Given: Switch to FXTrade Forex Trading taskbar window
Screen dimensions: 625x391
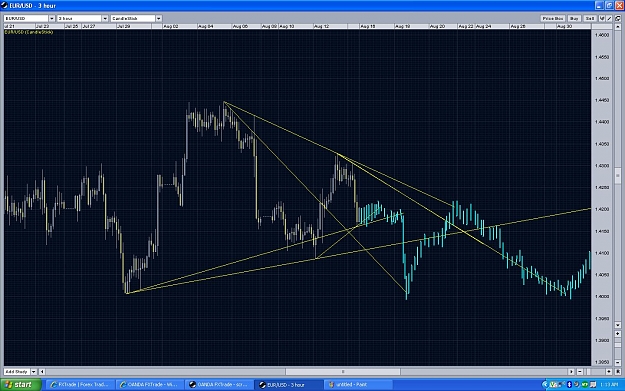Looking at the screenshot, I should (80, 385).
